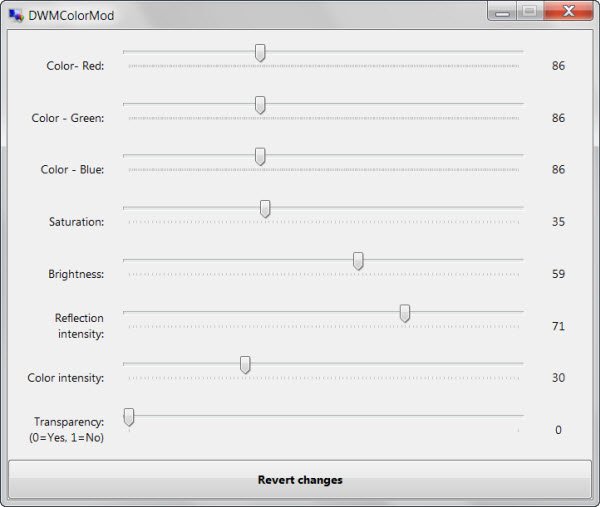Minimize the DWMColorMod window

[x=502, y=11]
